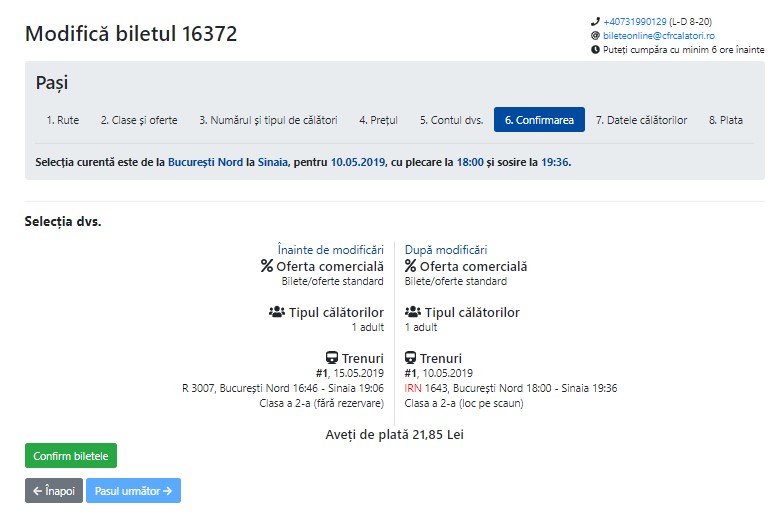The height and width of the screenshot is (514, 773).
Task: Click percent icon before modification offer
Action: pos(267,267)
